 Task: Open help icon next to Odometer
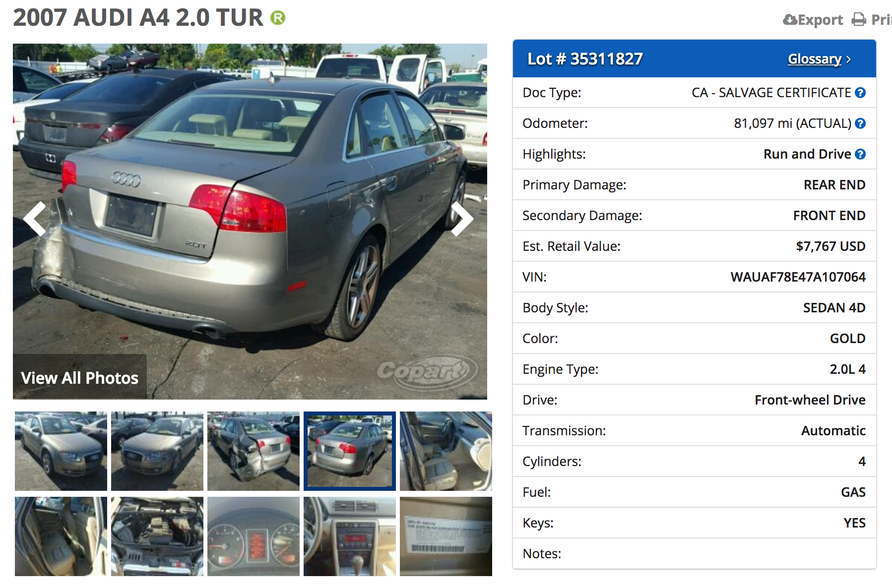861,123
